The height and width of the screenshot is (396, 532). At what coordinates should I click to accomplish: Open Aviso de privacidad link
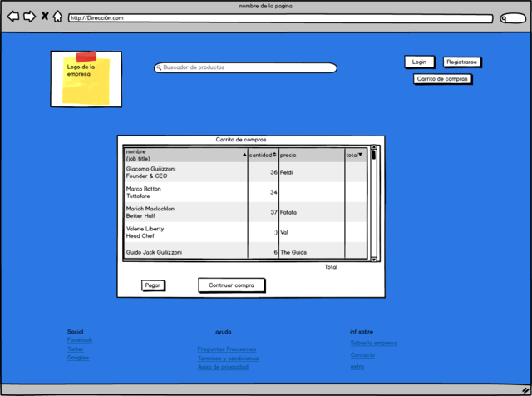pos(224,367)
